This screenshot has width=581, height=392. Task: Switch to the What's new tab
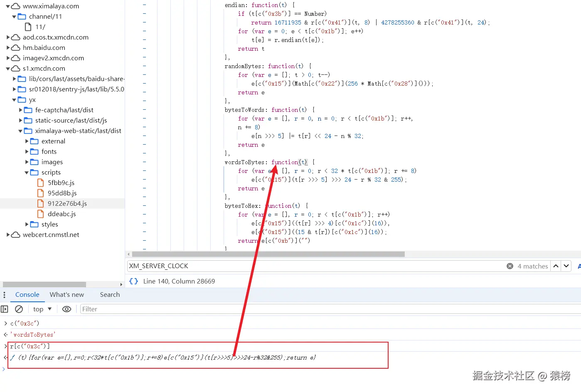(x=67, y=295)
